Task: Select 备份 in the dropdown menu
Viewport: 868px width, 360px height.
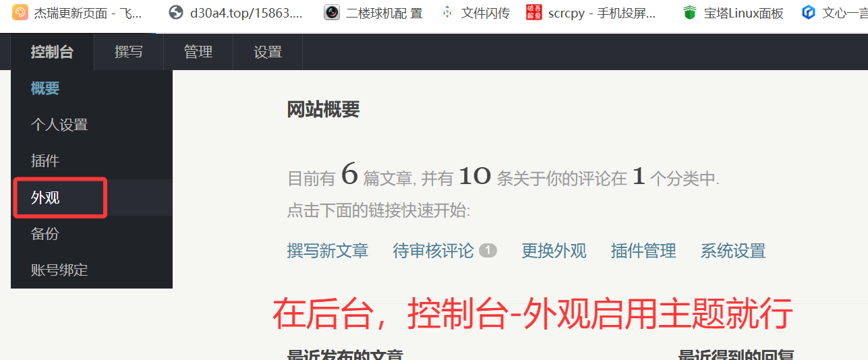Action: (x=92, y=234)
